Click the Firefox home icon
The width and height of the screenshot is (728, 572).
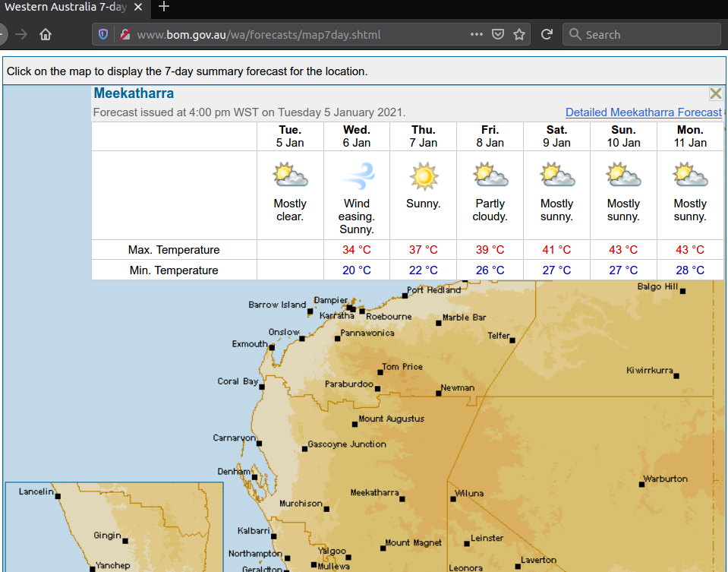pyautogui.click(x=46, y=35)
